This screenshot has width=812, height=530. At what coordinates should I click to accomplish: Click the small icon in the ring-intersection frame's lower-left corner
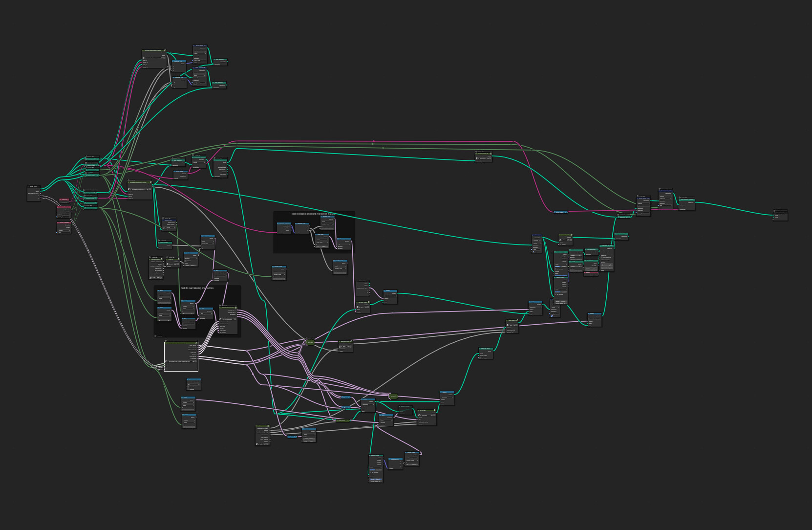click(x=156, y=336)
